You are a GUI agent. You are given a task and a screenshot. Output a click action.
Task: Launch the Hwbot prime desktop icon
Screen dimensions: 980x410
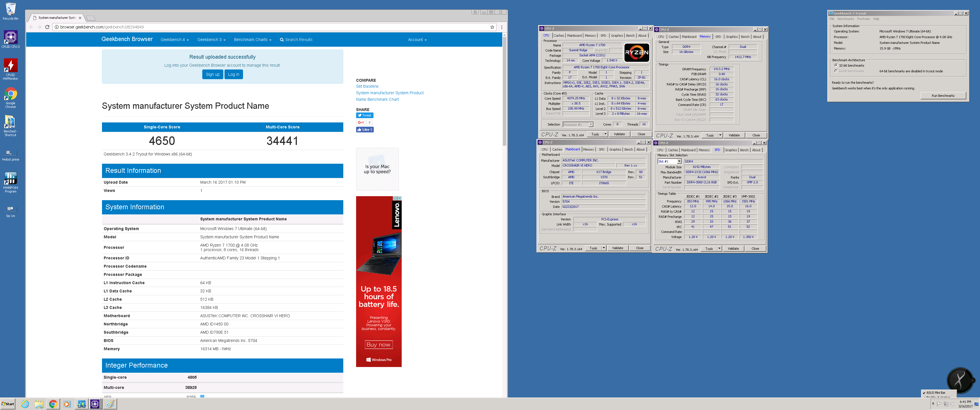(11, 155)
